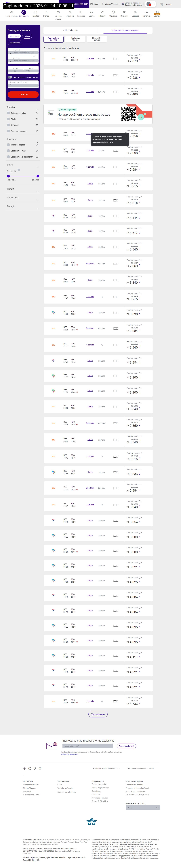Click the red Buscar button
This screenshot has height=868, width=181.
tap(23, 94)
